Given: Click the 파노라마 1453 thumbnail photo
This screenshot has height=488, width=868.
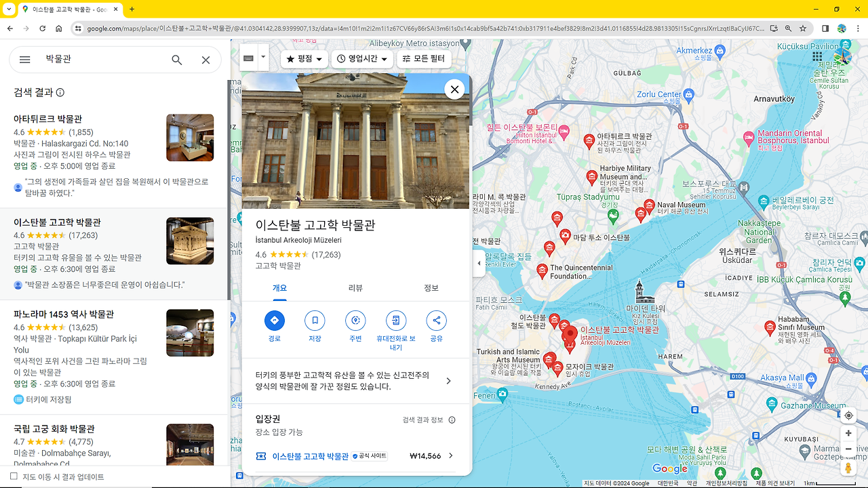Looking at the screenshot, I should pyautogui.click(x=190, y=333).
